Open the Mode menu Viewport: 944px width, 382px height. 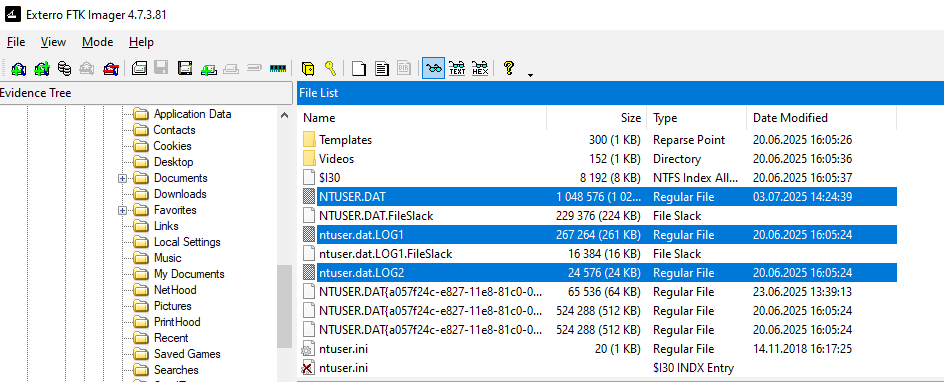98,42
